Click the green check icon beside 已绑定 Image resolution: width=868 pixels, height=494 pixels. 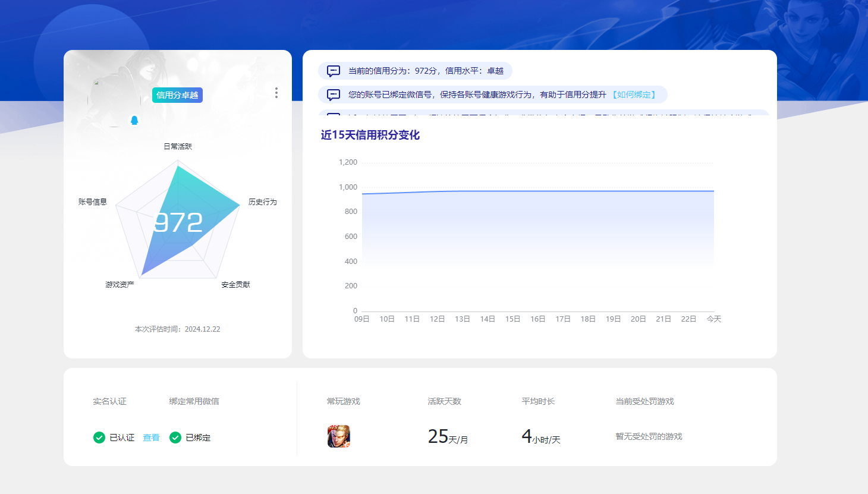pyautogui.click(x=175, y=438)
